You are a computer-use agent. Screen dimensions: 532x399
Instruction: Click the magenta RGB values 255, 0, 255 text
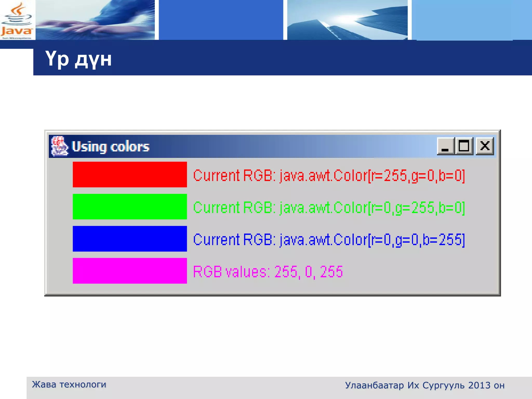[268, 272]
